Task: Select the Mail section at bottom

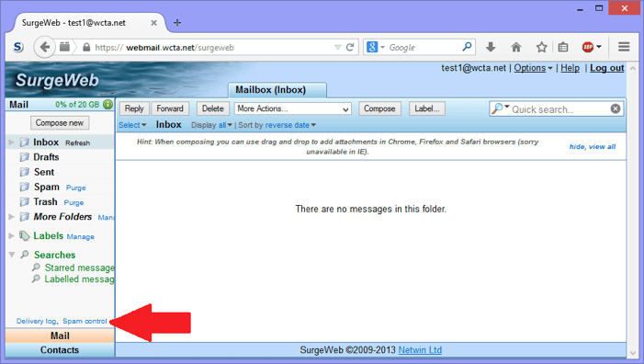Action: click(60, 336)
